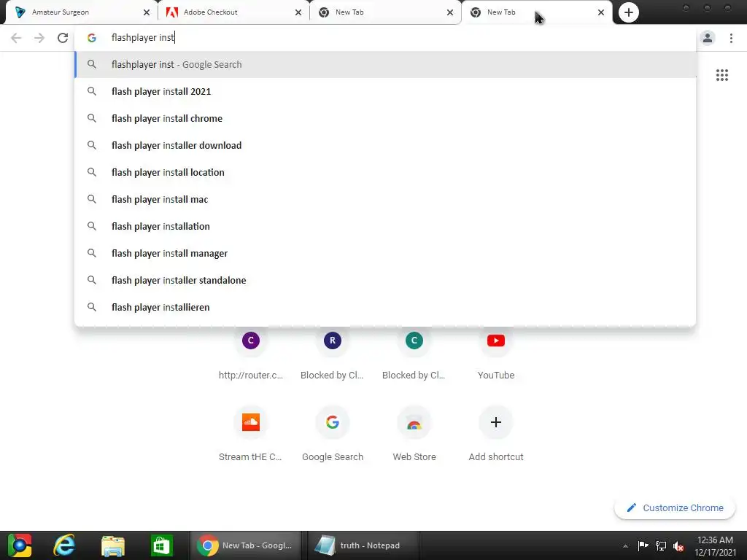747x560 pixels.
Task: Select 'flashplayer inst - Google Search' suggestion
Action: point(385,64)
